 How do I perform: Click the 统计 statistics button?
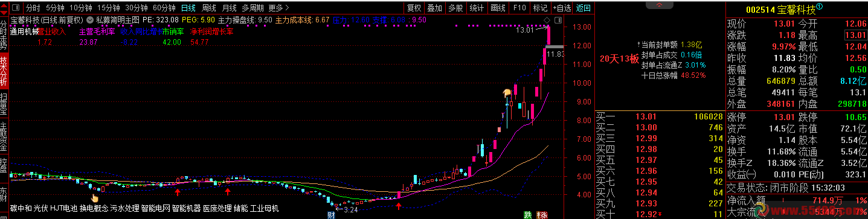pyautogui.click(x=477, y=8)
